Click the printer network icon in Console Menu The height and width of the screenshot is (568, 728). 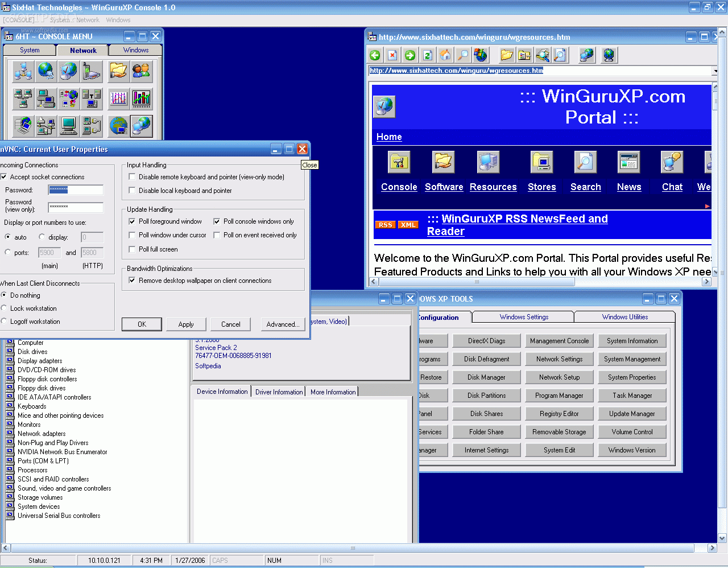[45, 126]
